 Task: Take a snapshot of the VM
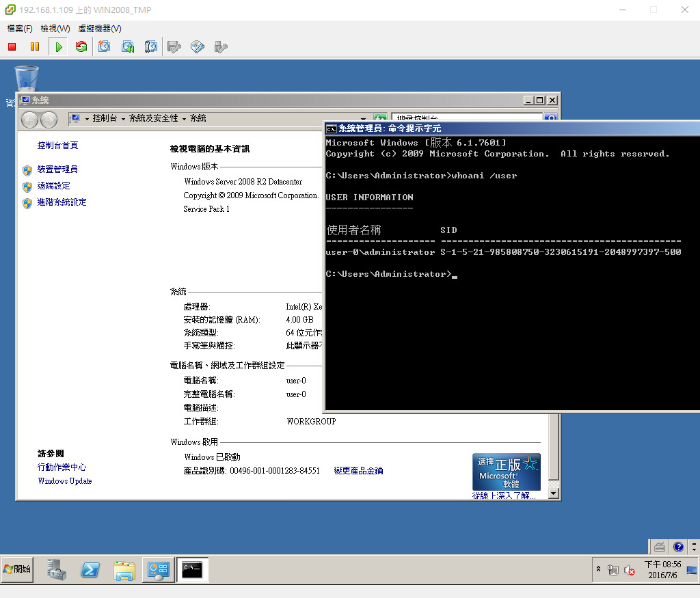point(105,46)
